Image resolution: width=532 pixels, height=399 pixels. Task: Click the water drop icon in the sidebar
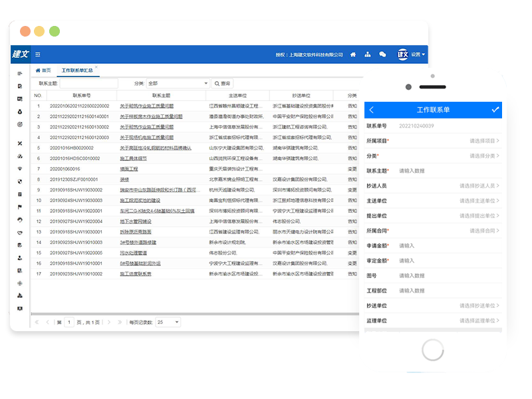point(20,112)
